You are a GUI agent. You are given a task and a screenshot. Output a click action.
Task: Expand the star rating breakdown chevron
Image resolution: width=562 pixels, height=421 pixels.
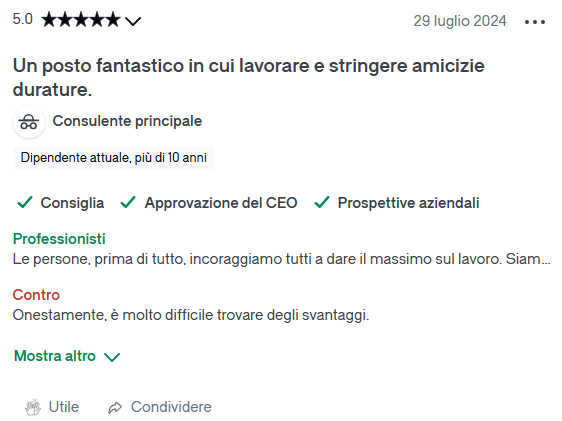(133, 21)
